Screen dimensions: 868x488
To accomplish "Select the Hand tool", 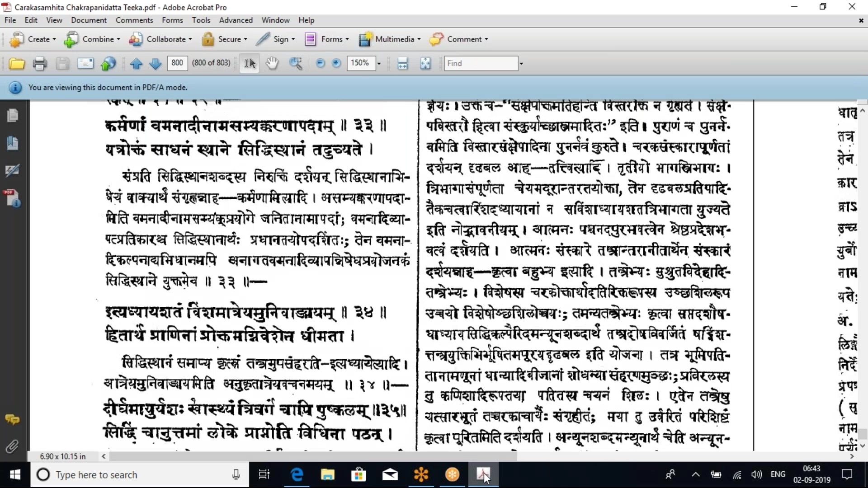I will (272, 63).
